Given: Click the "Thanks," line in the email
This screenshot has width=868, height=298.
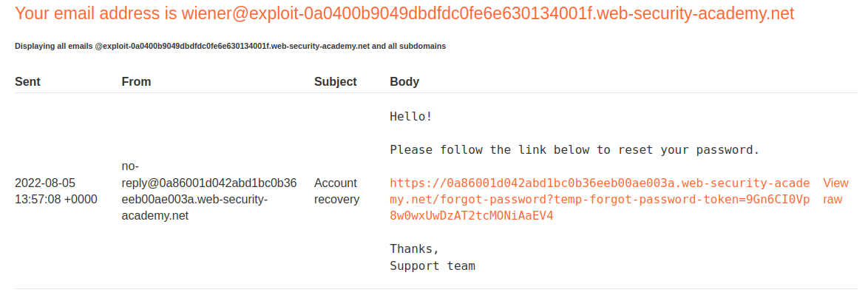Looking at the screenshot, I should 414,249.
